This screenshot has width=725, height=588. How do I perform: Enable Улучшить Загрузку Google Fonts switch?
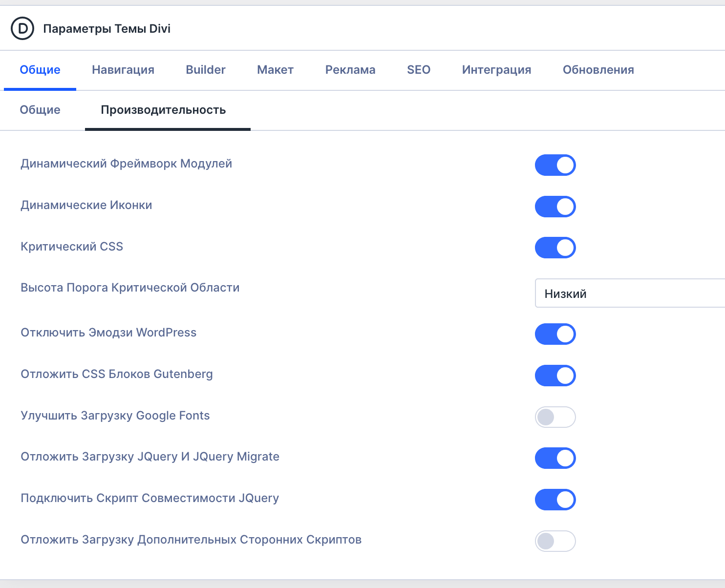555,417
